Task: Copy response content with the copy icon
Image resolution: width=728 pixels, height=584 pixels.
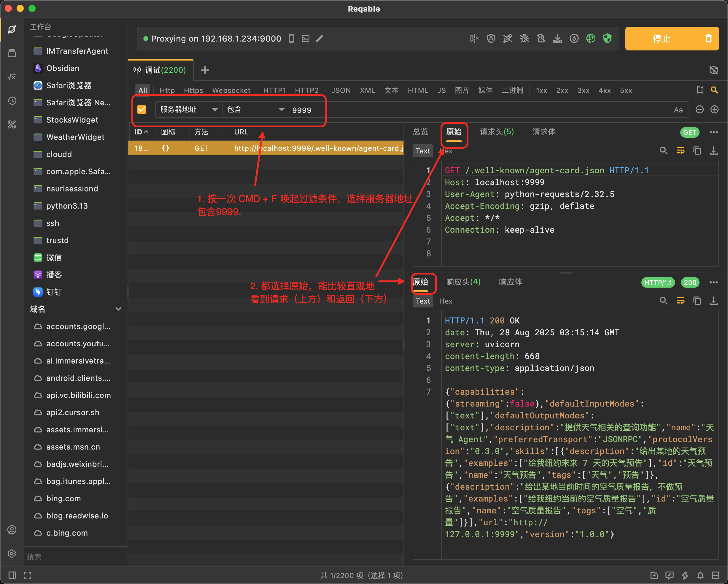Action: (x=697, y=301)
